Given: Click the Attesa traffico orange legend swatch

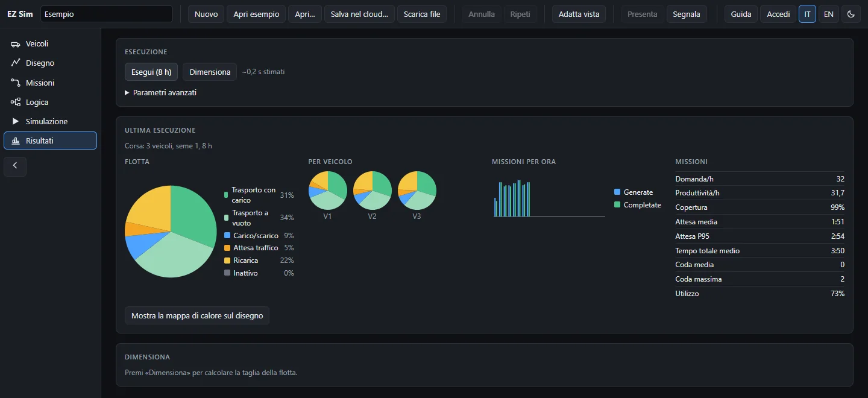Looking at the screenshot, I should point(227,248).
